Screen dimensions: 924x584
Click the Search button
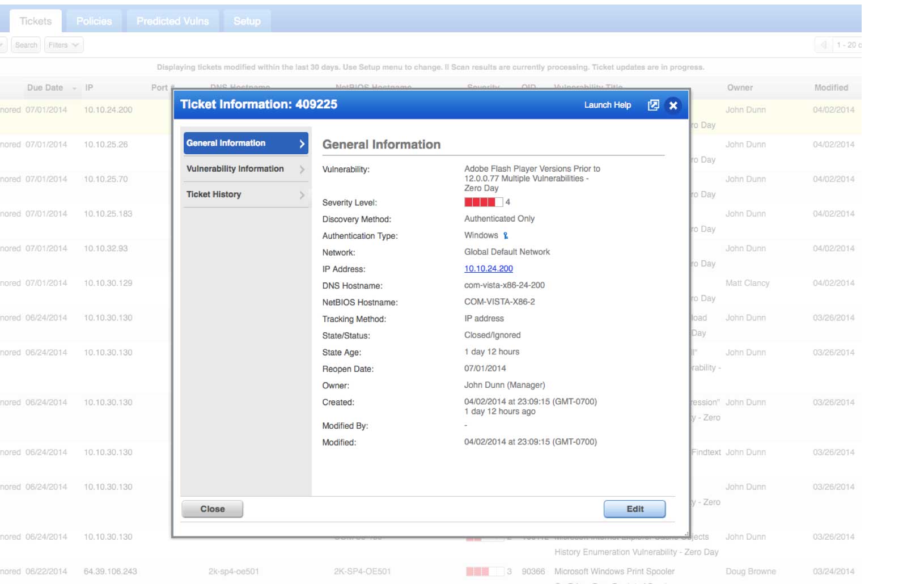[x=25, y=45]
